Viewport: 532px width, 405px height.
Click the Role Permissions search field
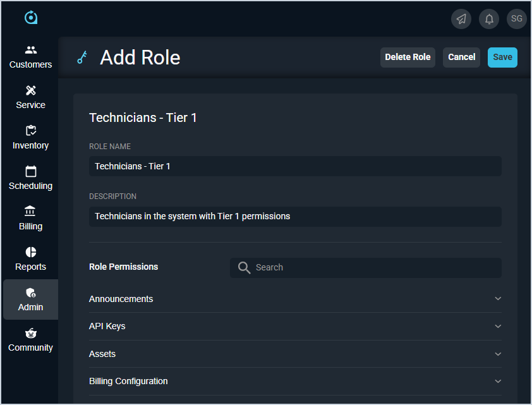click(373, 268)
